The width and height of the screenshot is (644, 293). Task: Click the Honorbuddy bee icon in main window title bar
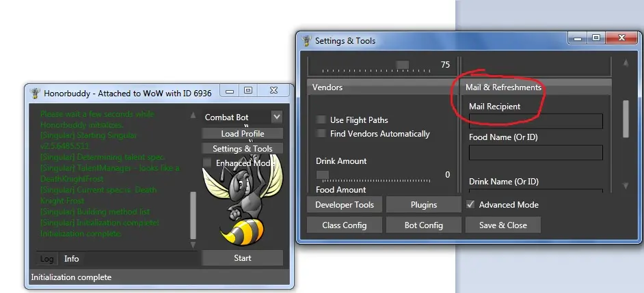[x=36, y=93]
